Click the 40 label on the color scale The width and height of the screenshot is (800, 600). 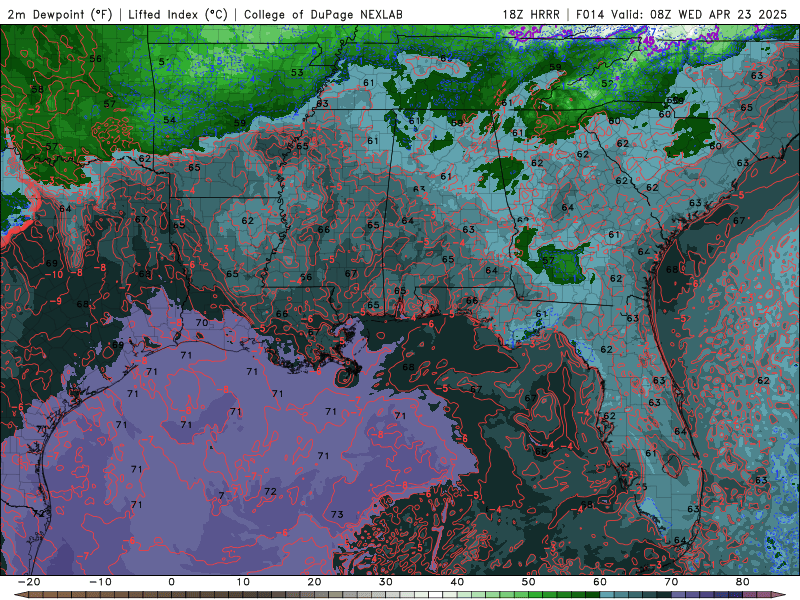pyautogui.click(x=457, y=582)
